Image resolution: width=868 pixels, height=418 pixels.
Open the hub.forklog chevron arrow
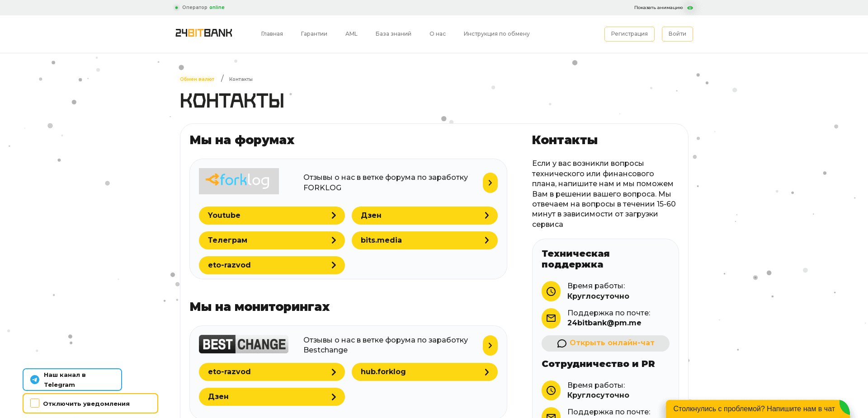coord(487,372)
